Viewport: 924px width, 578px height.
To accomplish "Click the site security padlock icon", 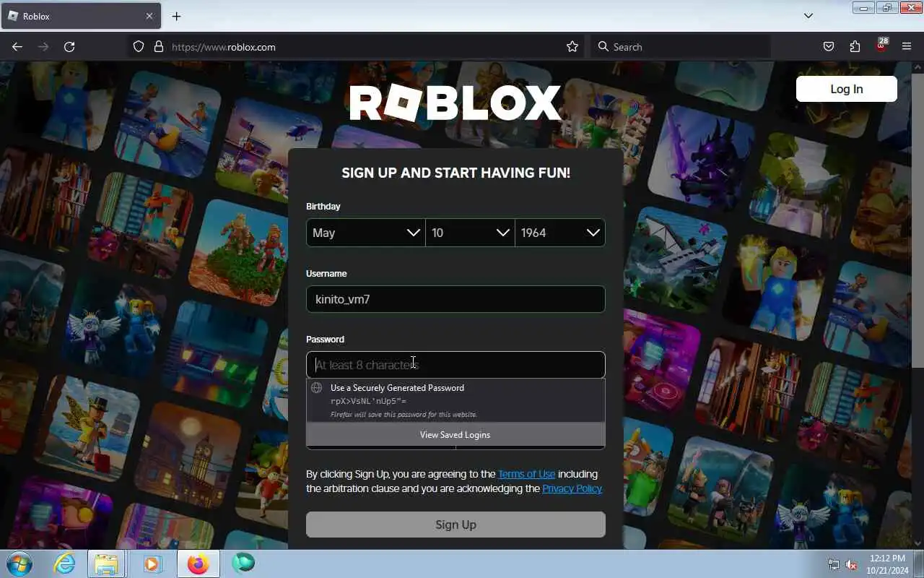I will [159, 47].
